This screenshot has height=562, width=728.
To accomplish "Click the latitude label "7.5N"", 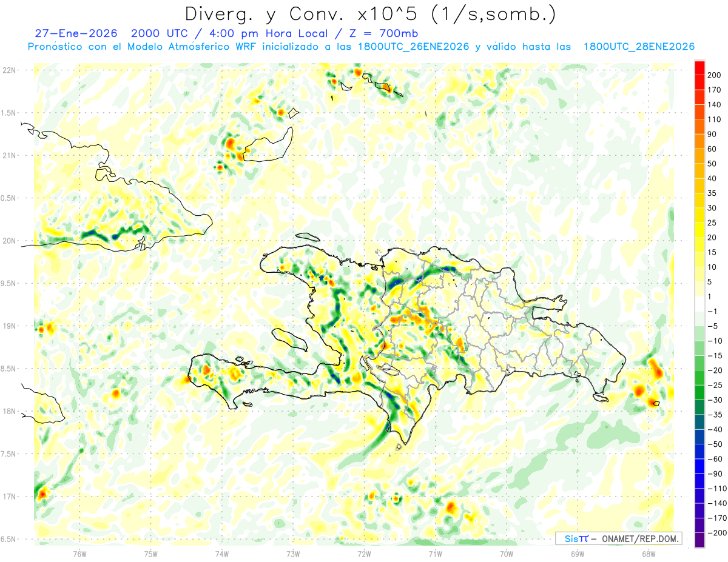I will click(x=9, y=454).
